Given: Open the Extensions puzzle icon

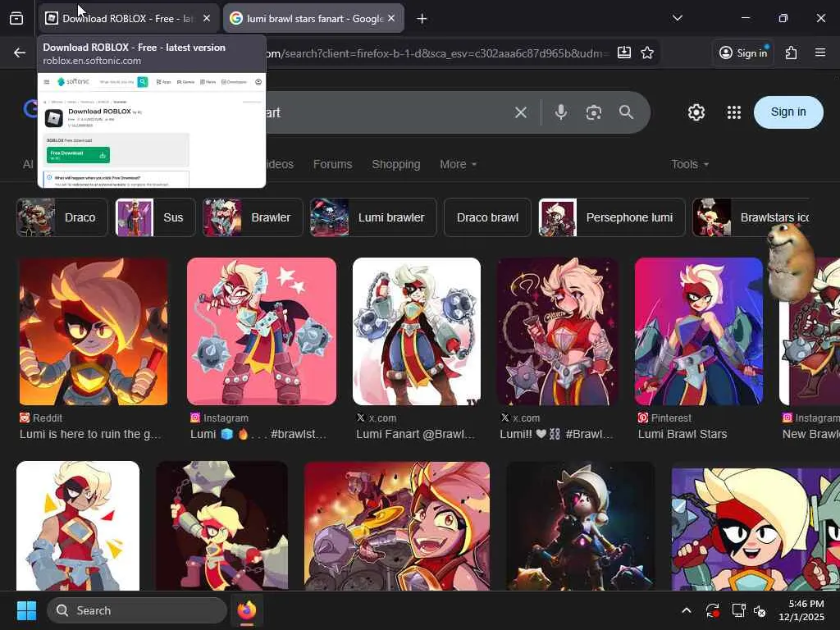Looking at the screenshot, I should pos(792,52).
